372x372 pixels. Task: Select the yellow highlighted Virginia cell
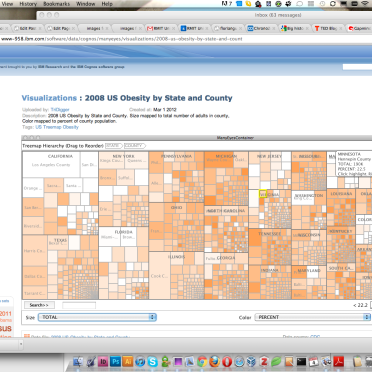[263, 194]
